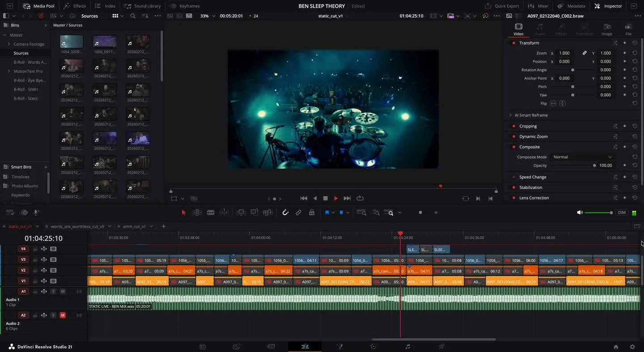Solo the A1 audio track
The height and width of the screenshot is (352, 644).
53,292
